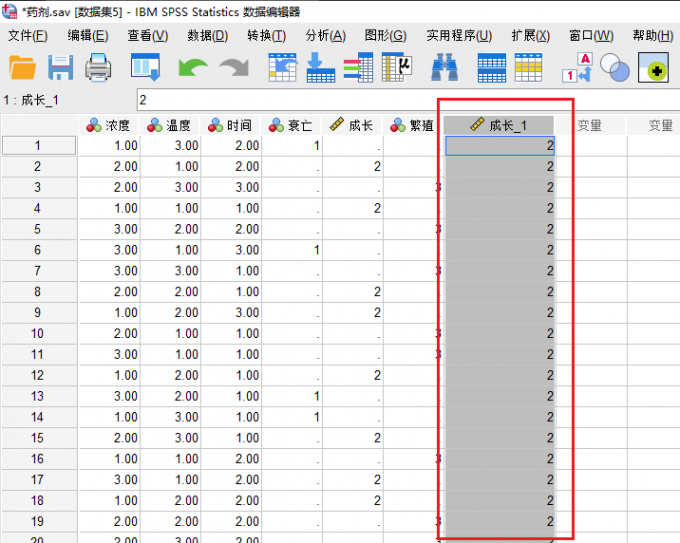This screenshot has width=680, height=543.
Task: Save the dataset with the floppy disk icon
Action: click(x=61, y=68)
